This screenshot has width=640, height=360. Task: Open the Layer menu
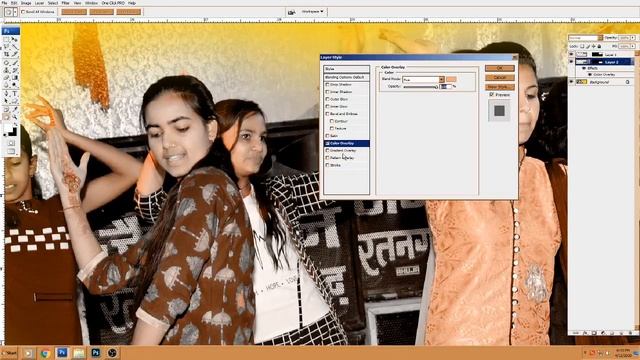pyautogui.click(x=39, y=2)
